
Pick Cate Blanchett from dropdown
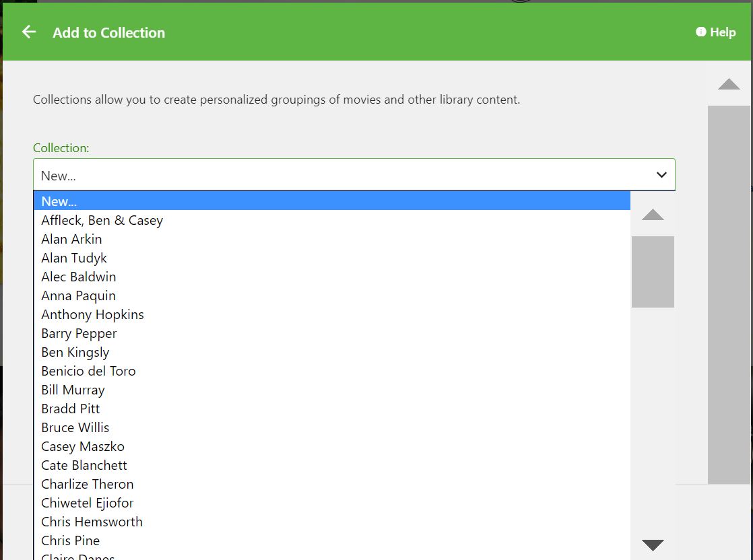click(x=84, y=465)
